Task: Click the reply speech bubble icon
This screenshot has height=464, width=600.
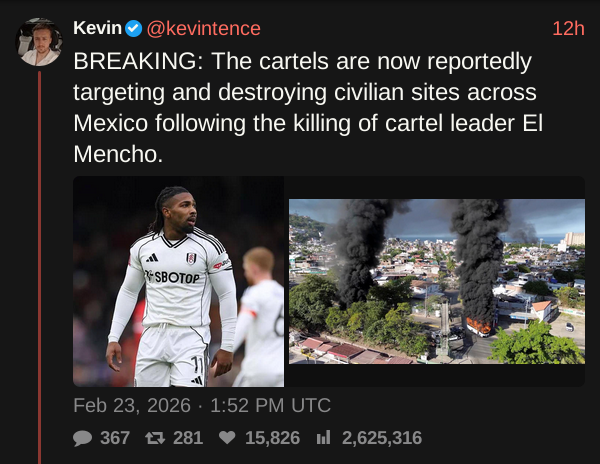Action: 82,438
